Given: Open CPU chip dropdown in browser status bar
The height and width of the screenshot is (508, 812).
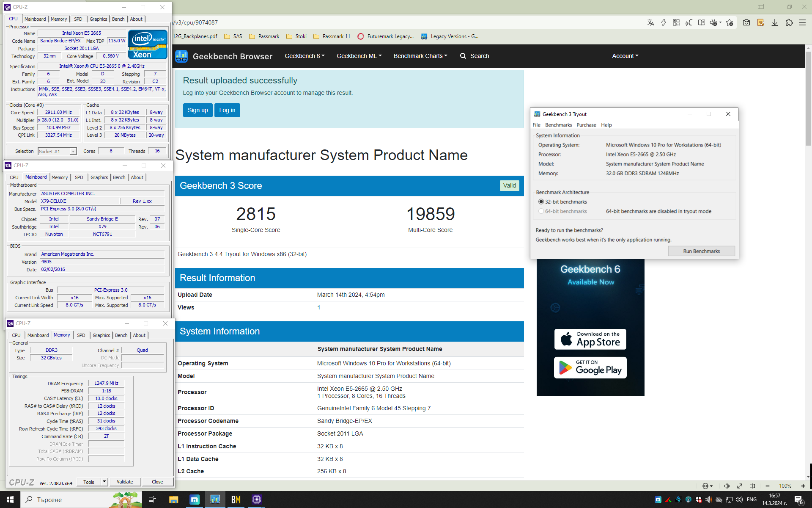Looking at the screenshot, I should click(x=708, y=486).
